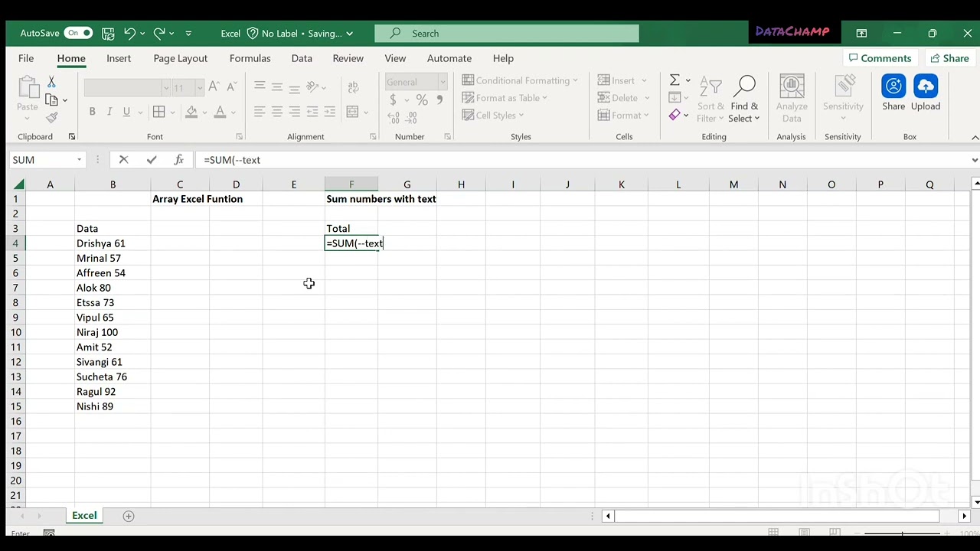
Task: Click the Borders icon
Action: tap(159, 112)
